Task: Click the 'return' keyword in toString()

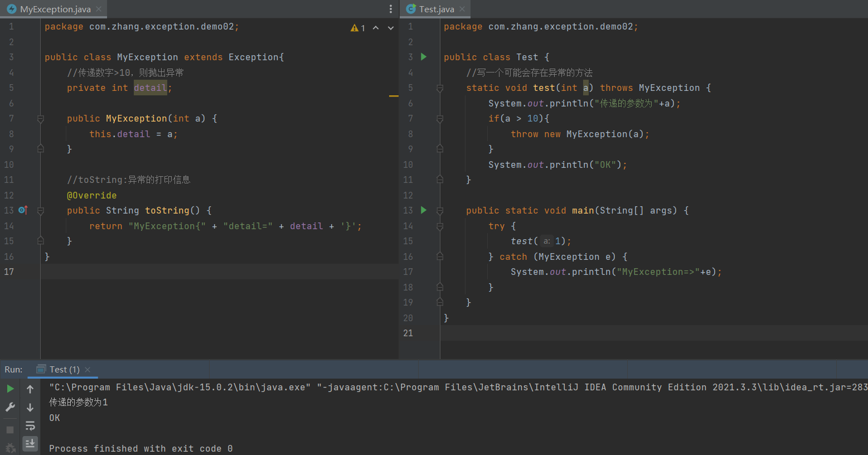Action: (x=106, y=226)
